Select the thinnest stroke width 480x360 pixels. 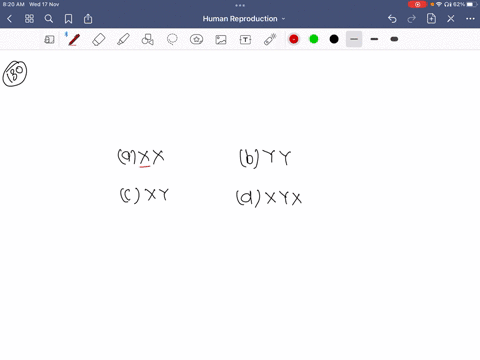tap(354, 39)
